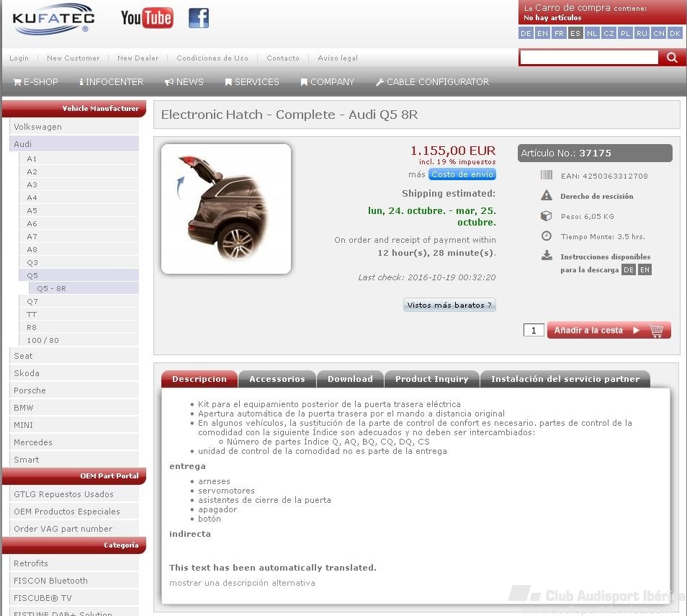Open the NEWS menu

(x=184, y=82)
